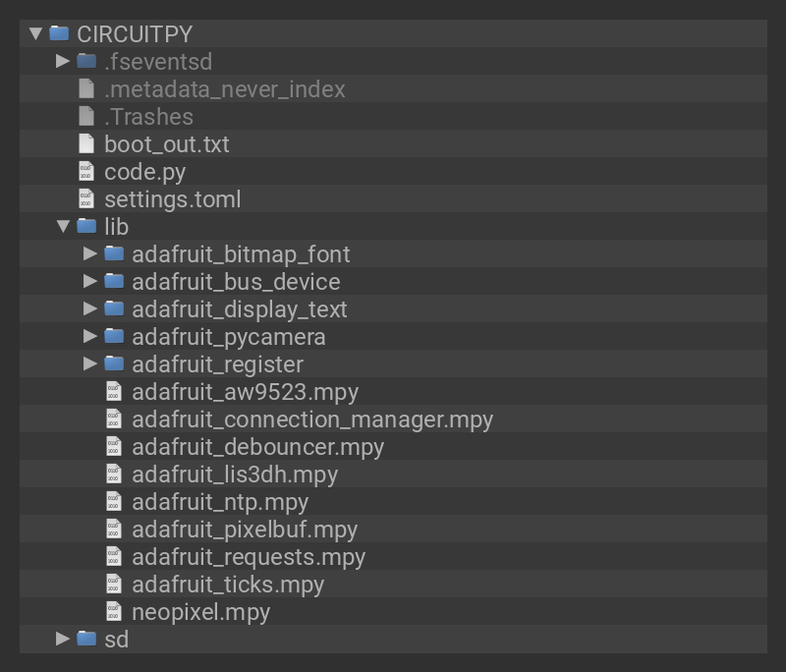Viewport: 786px width, 672px height.
Task: Click the adafruit_register folder icon
Action: (x=114, y=364)
